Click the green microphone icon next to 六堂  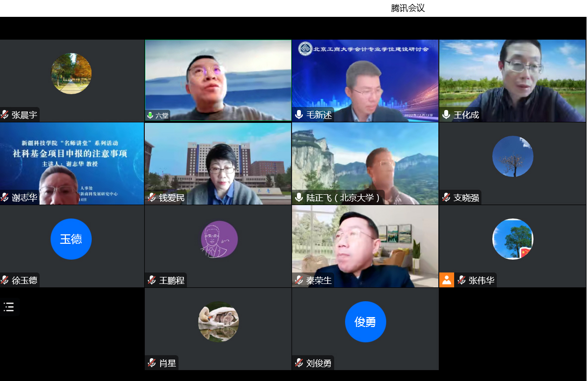(150, 115)
